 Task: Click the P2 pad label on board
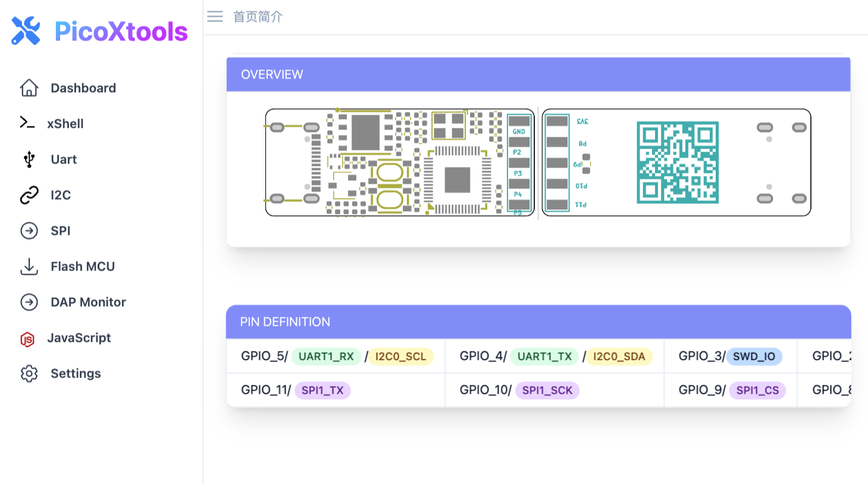pyautogui.click(x=517, y=152)
